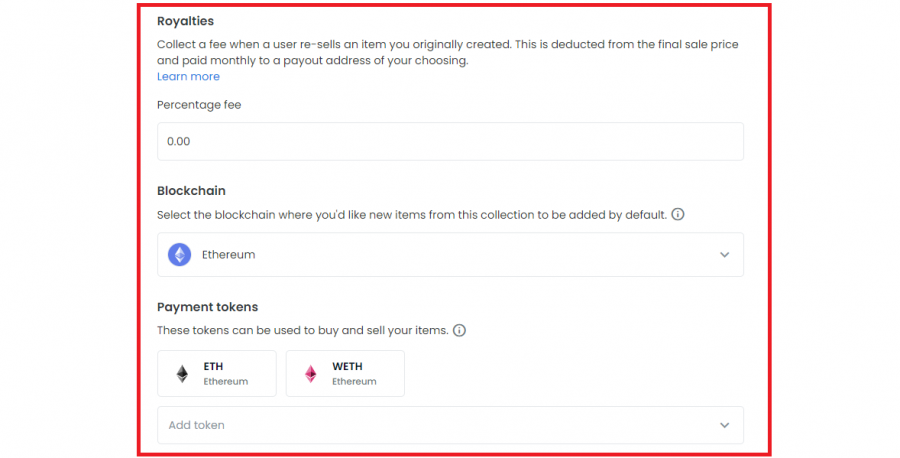Open the Learn more royalties link
Screen dimensions: 900x458
click(x=188, y=76)
